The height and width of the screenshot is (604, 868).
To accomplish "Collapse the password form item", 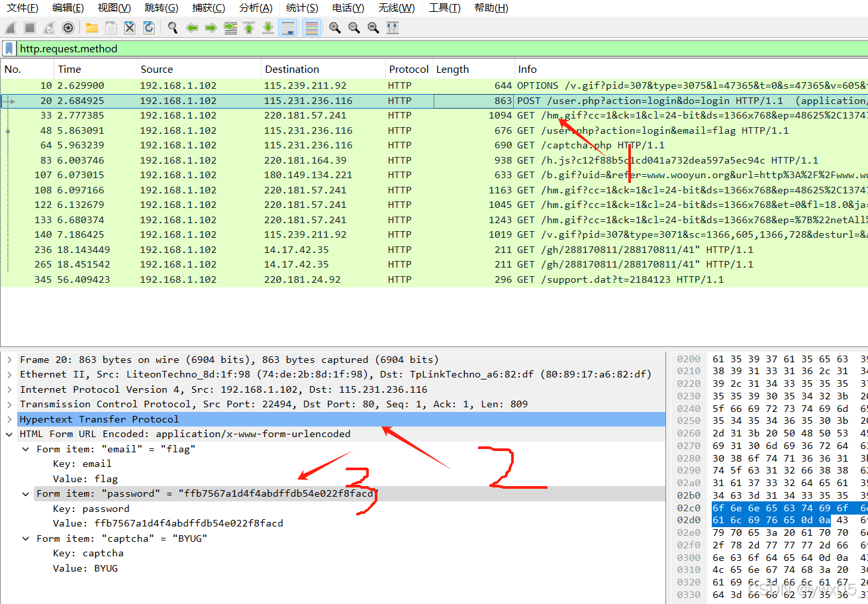I will [x=25, y=493].
